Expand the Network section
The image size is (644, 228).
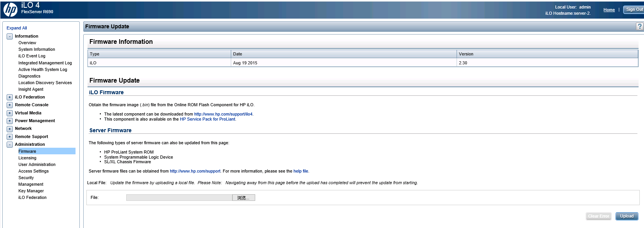pos(10,129)
